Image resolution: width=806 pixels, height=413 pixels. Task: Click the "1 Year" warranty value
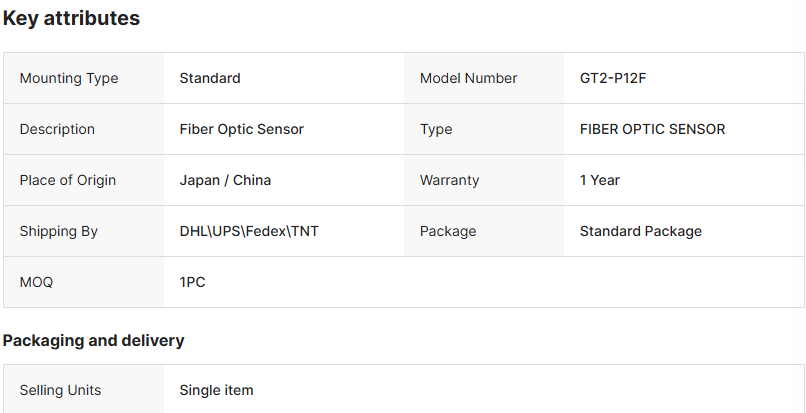[600, 180]
